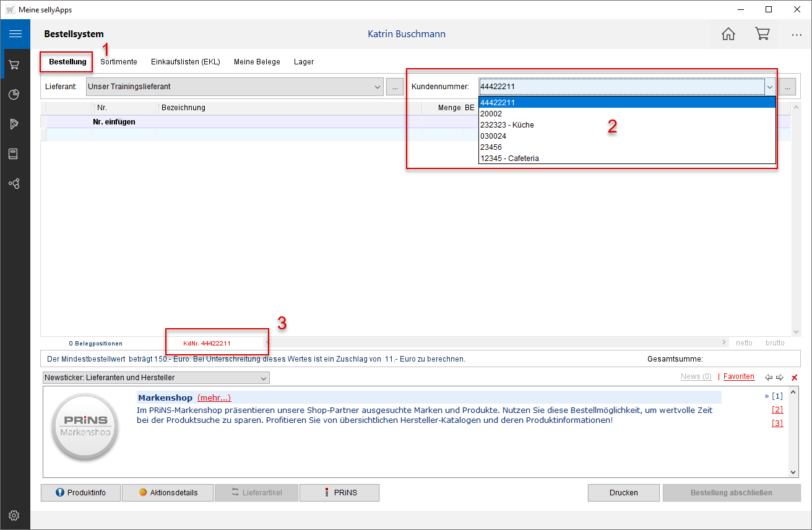Expand the Lieferant dropdown

click(x=378, y=87)
